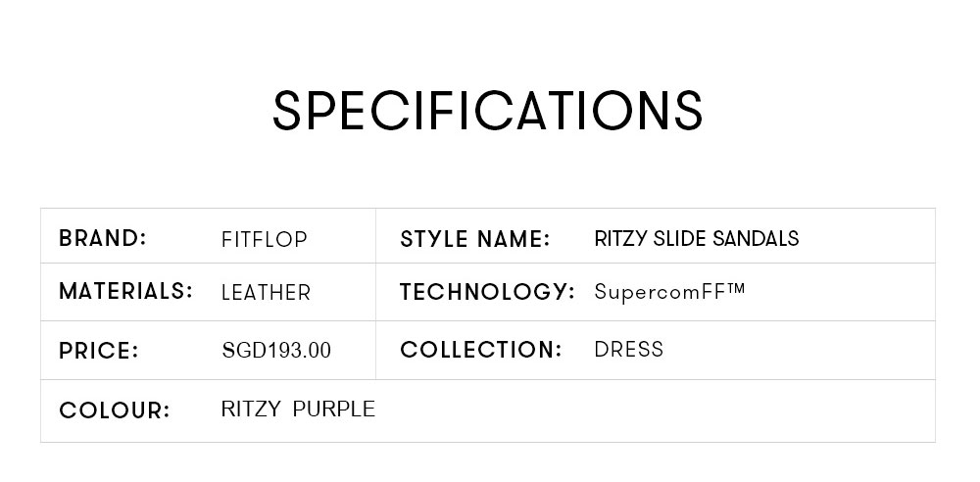Click the word SANDALS in style name
Image resolution: width=980 pixels, height=482 pixels.
756,238
